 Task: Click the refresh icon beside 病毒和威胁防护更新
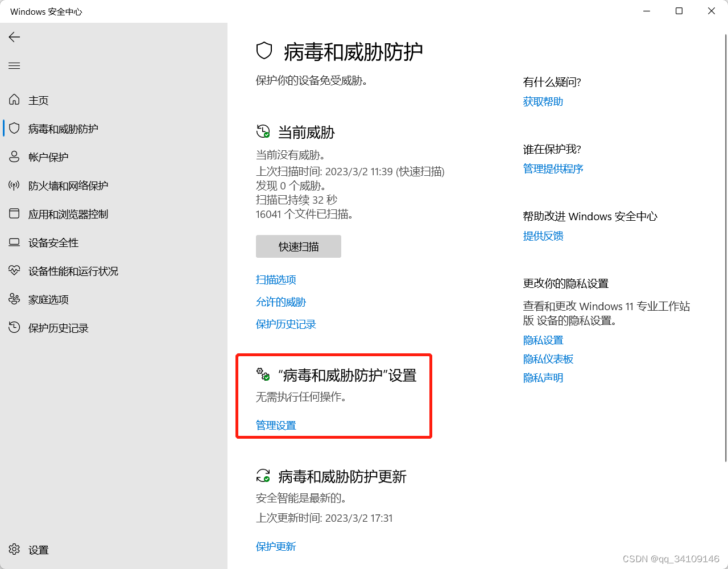[263, 476]
